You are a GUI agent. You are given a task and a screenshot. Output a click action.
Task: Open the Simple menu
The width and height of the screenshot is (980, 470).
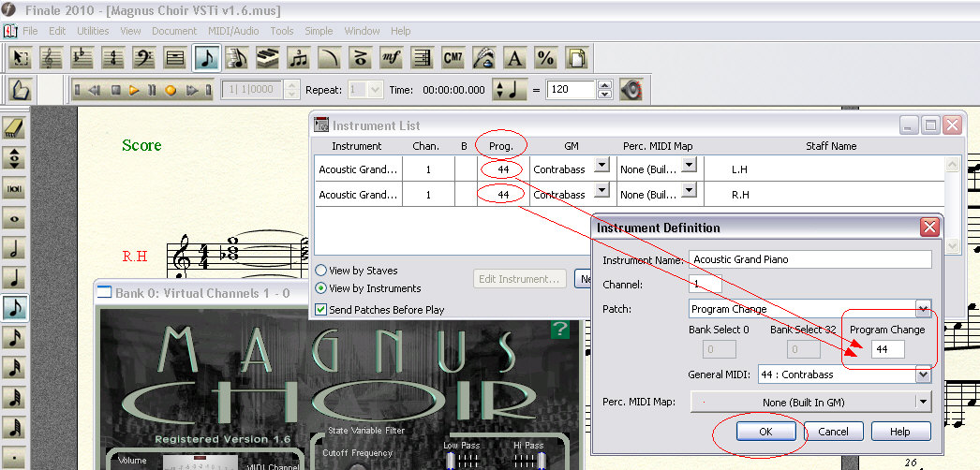(319, 31)
